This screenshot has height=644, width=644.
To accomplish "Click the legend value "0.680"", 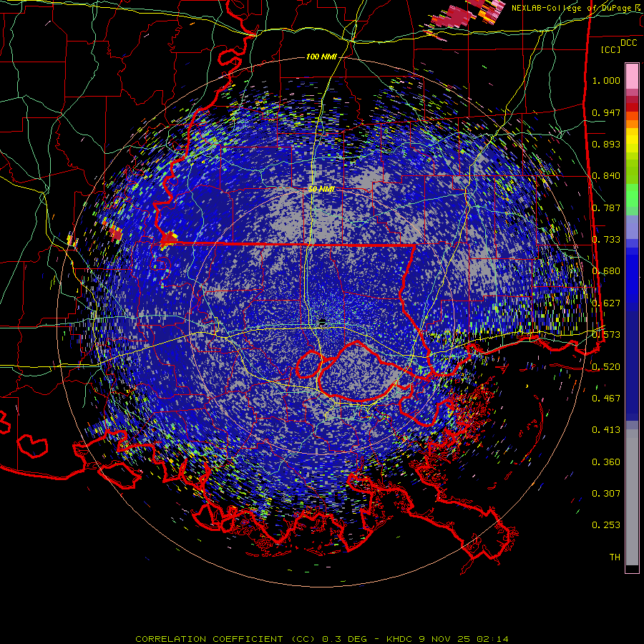I will (606, 271).
